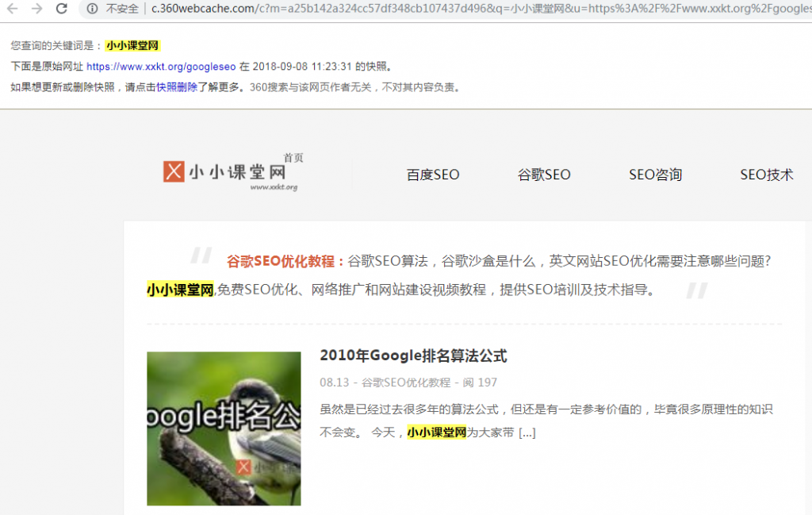The image size is (812, 515).
Task: Click the snapshot timestamp 2018-09-08 11:23:31
Action: coord(302,67)
